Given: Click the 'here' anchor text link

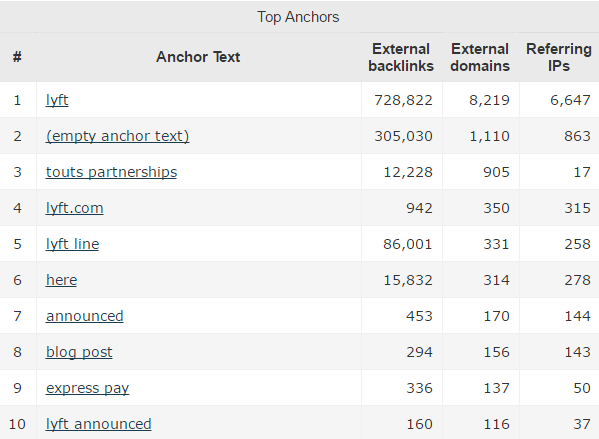Looking at the screenshot, I should click(62, 280).
